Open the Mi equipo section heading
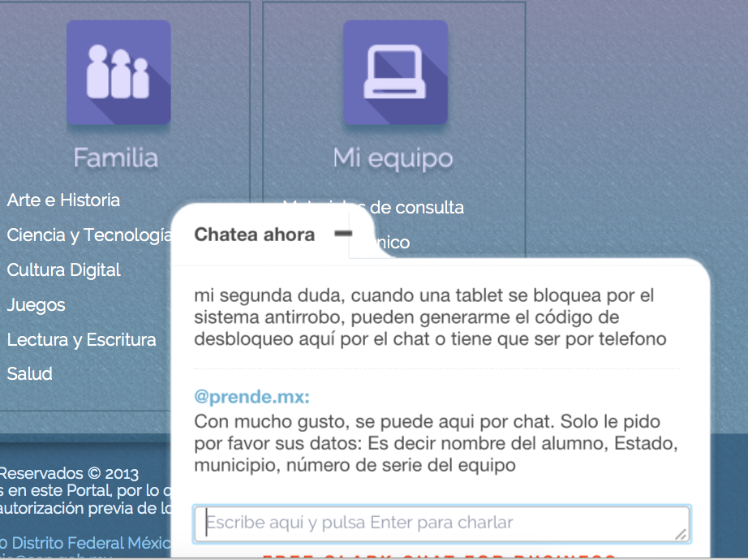 (393, 158)
